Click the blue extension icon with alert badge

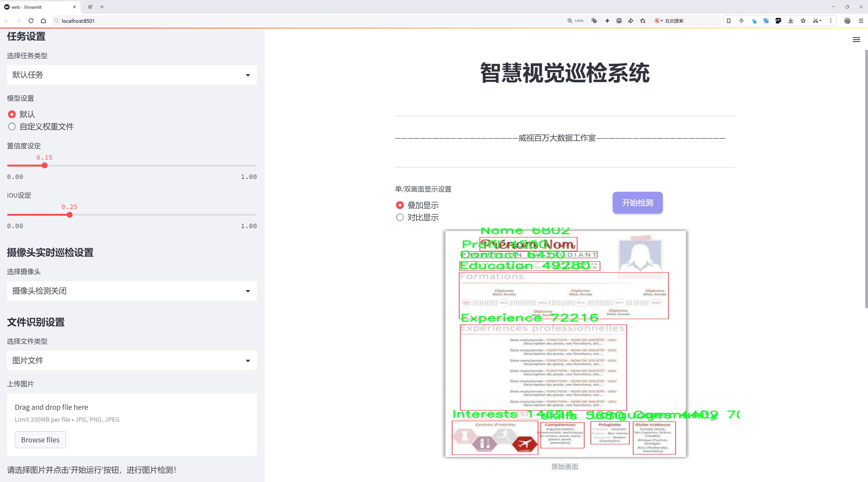(x=754, y=21)
